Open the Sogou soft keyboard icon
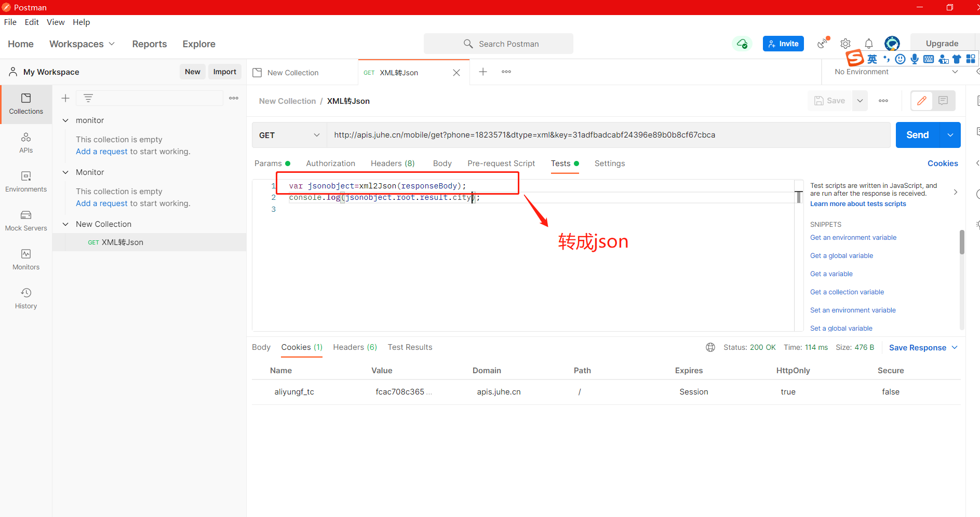 click(929, 59)
